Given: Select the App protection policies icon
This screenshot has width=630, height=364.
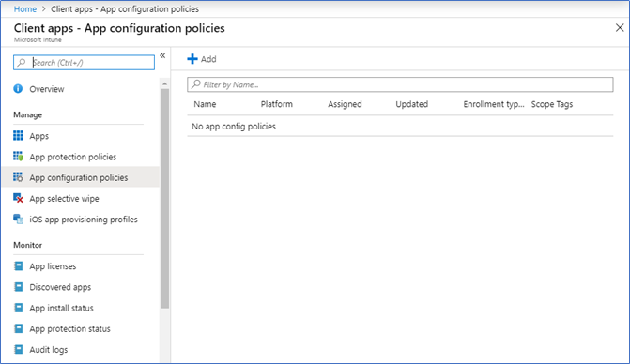Looking at the screenshot, I should point(18,157).
